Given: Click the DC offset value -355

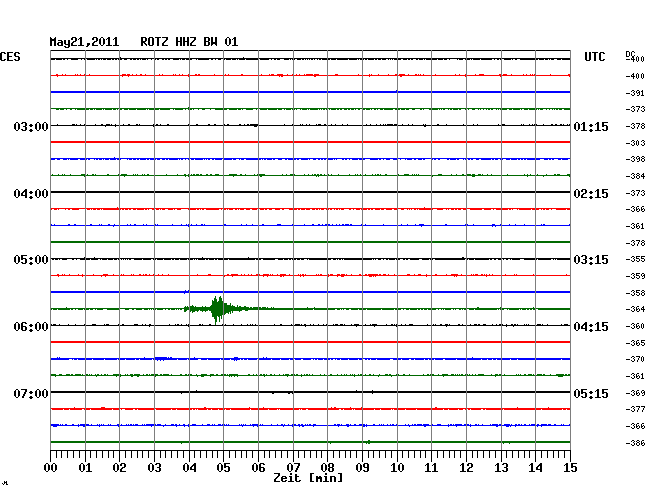Looking at the screenshot, I should [635, 259].
